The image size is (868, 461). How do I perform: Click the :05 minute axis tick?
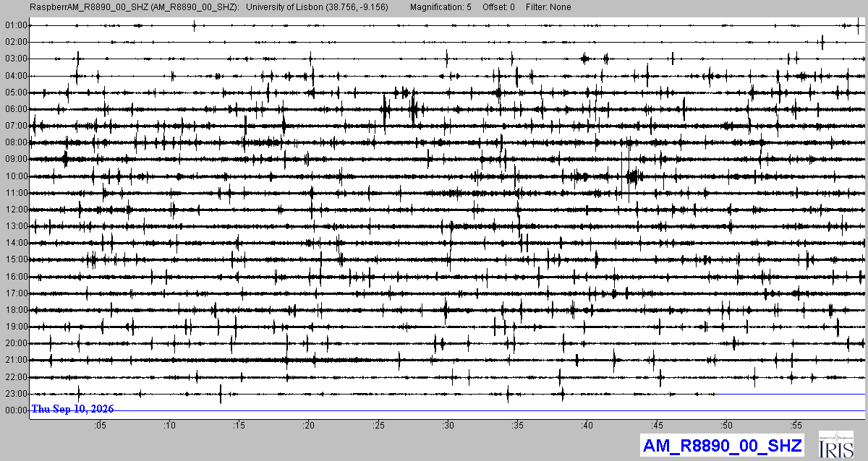click(100, 425)
